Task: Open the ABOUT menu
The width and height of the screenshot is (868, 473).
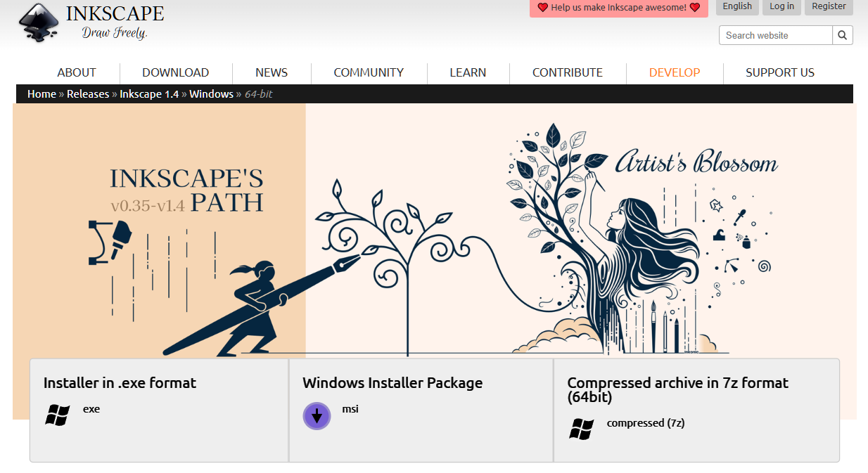Action: (77, 72)
